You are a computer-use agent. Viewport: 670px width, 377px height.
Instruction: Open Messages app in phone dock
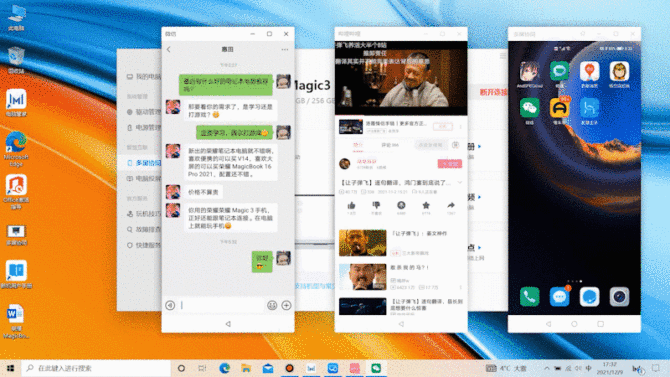click(559, 297)
